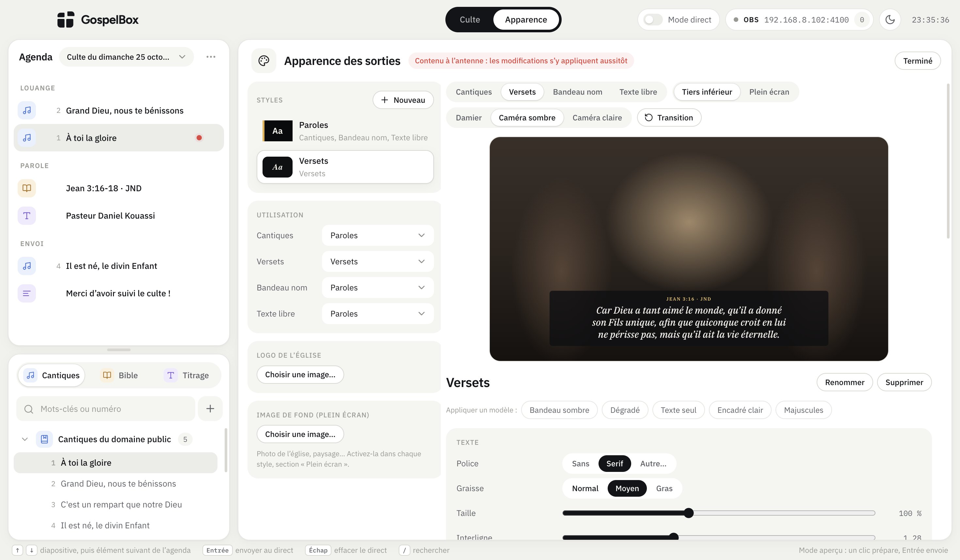
Task: Click the Transition refresh button
Action: [x=669, y=117]
